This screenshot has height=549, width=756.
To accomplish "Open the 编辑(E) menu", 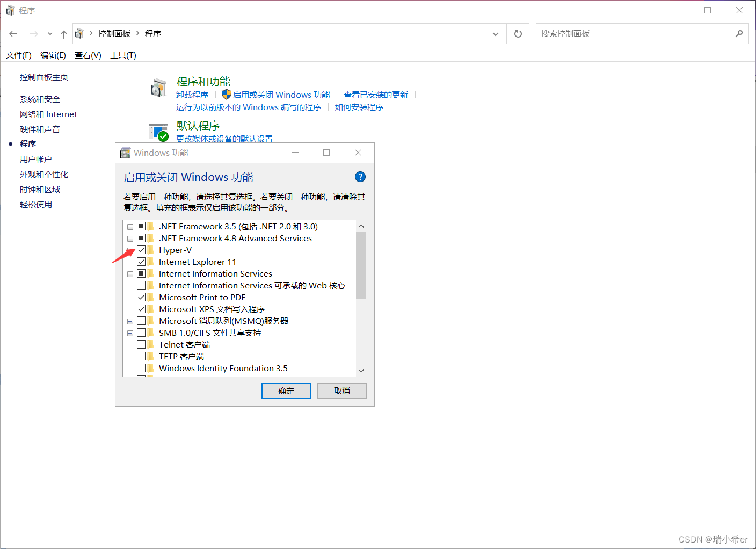I will 53,55.
